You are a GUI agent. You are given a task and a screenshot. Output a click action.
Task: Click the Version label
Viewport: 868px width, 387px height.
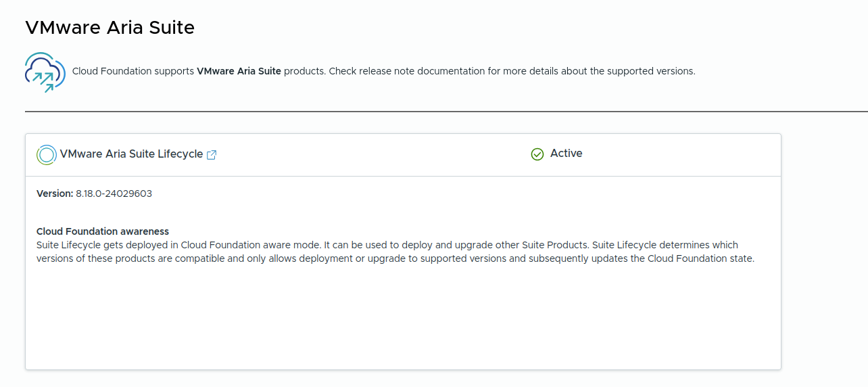pos(54,193)
